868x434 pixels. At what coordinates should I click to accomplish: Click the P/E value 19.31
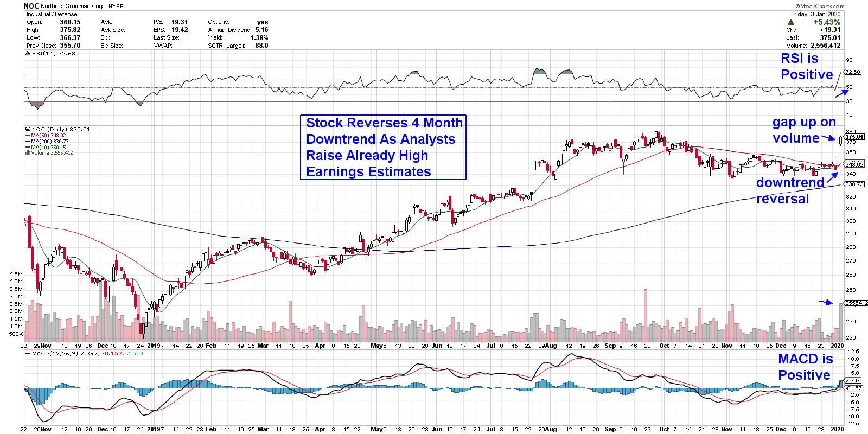(179, 22)
